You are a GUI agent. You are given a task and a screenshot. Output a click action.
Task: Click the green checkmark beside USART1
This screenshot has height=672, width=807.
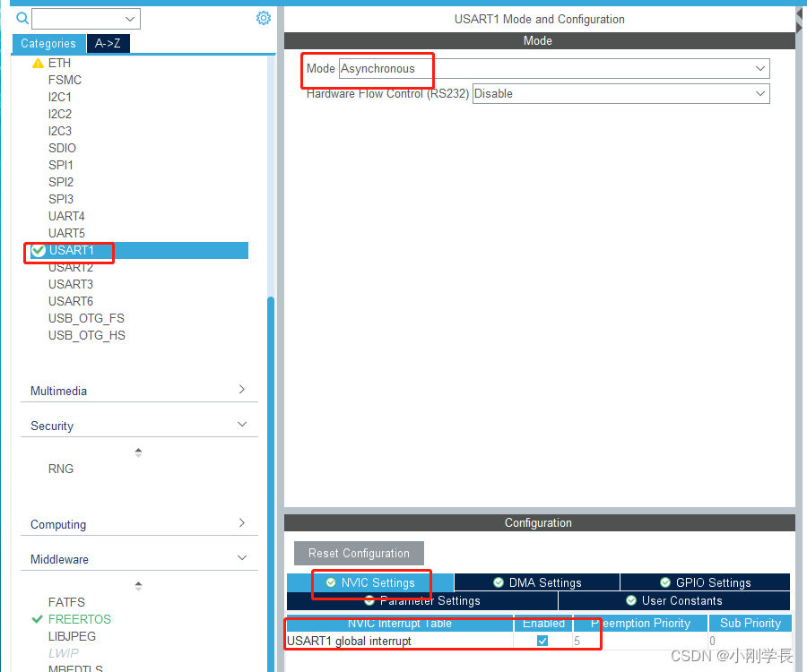point(38,250)
